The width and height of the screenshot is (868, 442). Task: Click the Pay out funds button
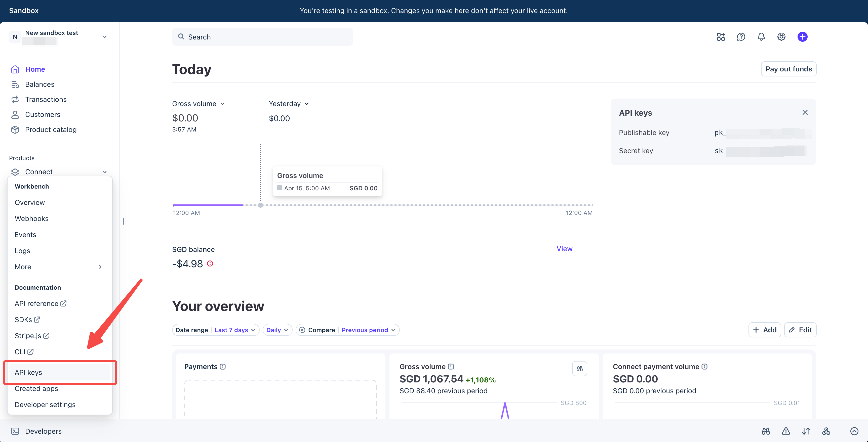pos(788,69)
